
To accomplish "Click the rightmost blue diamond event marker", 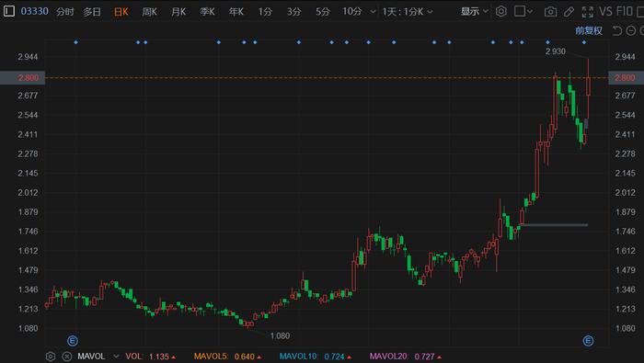I will tap(584, 42).
